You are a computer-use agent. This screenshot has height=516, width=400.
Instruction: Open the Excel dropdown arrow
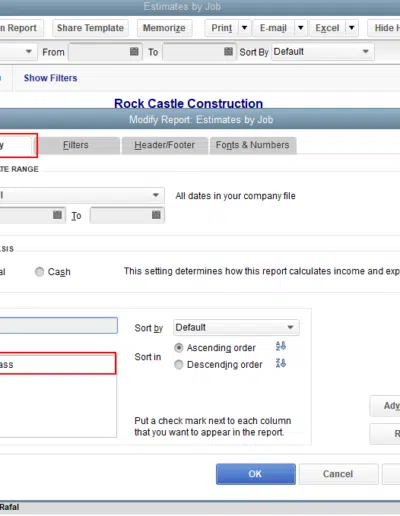click(x=352, y=28)
